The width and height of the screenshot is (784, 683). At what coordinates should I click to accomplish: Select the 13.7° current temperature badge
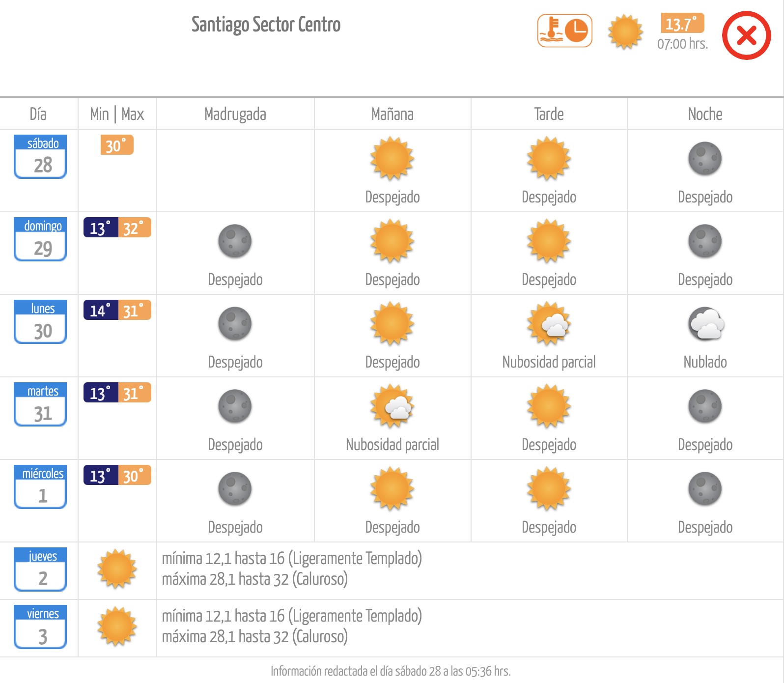(x=682, y=23)
